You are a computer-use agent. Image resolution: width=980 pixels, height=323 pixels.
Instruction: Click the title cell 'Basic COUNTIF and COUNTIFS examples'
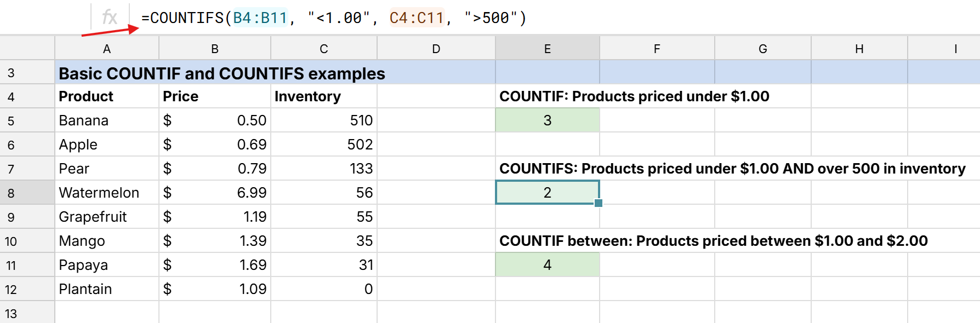[x=221, y=73]
